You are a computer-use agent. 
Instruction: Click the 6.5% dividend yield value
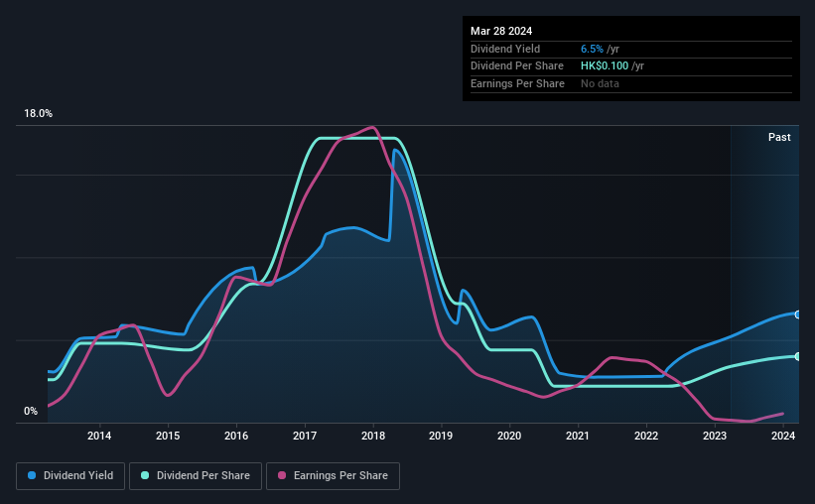(x=592, y=49)
